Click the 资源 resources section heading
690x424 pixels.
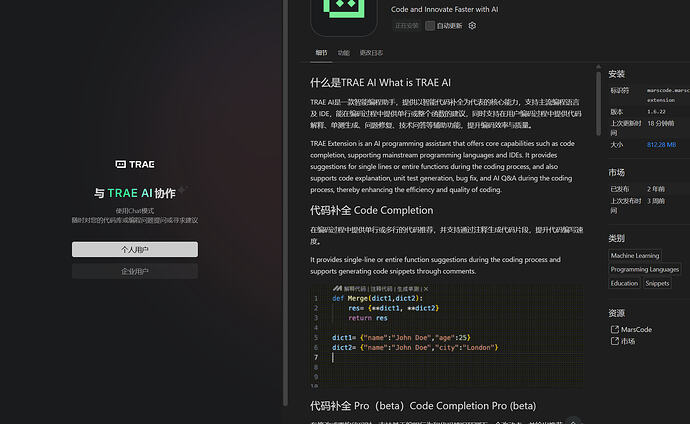(x=617, y=313)
